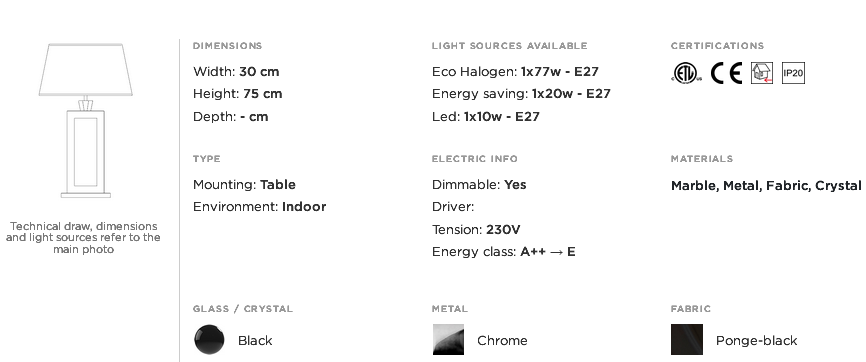The image size is (866, 362).
Task: Click the Dimensions section heading
Action: 228,46
